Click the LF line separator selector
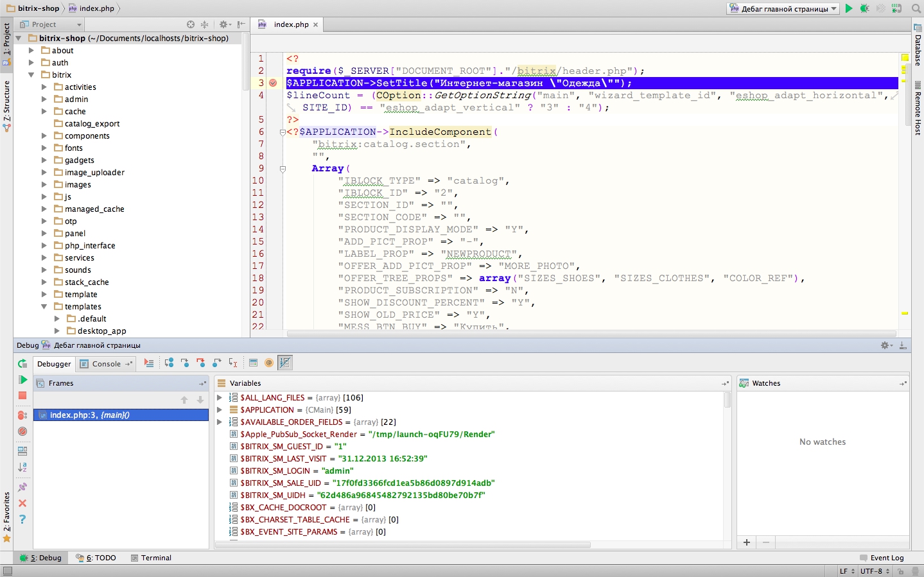This screenshot has height=577, width=924. tap(848, 571)
